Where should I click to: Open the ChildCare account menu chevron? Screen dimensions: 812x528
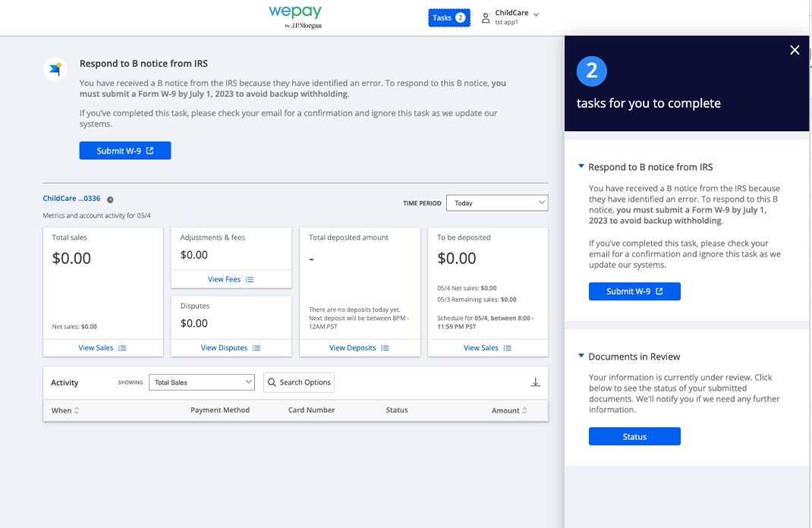536,14
